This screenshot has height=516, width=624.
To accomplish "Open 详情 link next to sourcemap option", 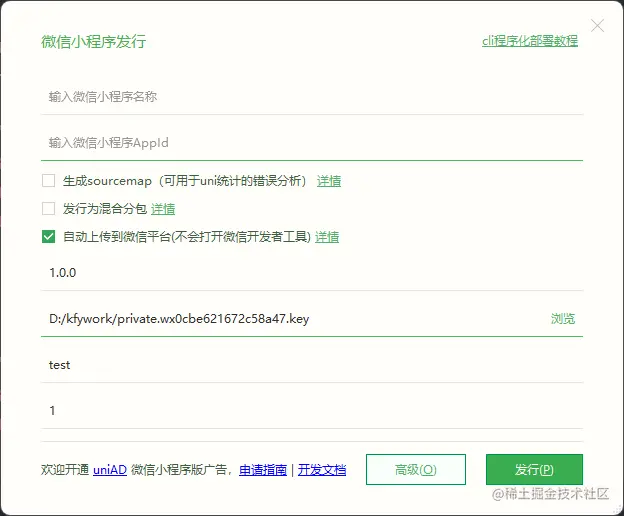I will [329, 181].
